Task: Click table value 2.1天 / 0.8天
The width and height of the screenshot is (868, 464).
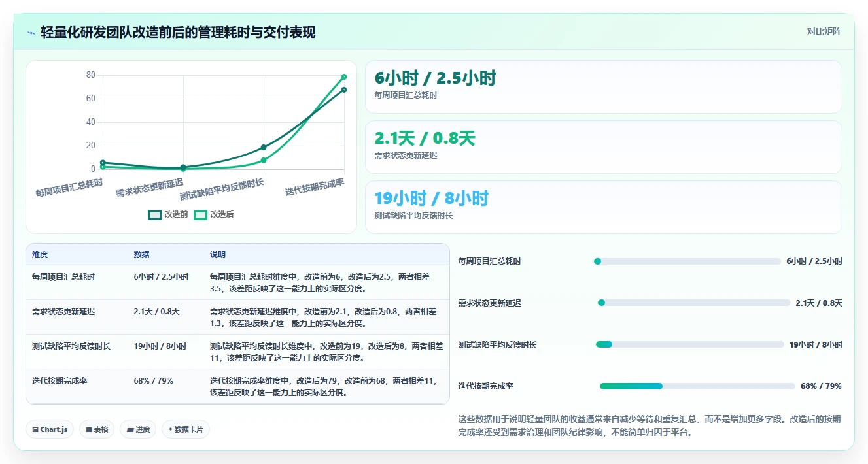Action: 156,312
